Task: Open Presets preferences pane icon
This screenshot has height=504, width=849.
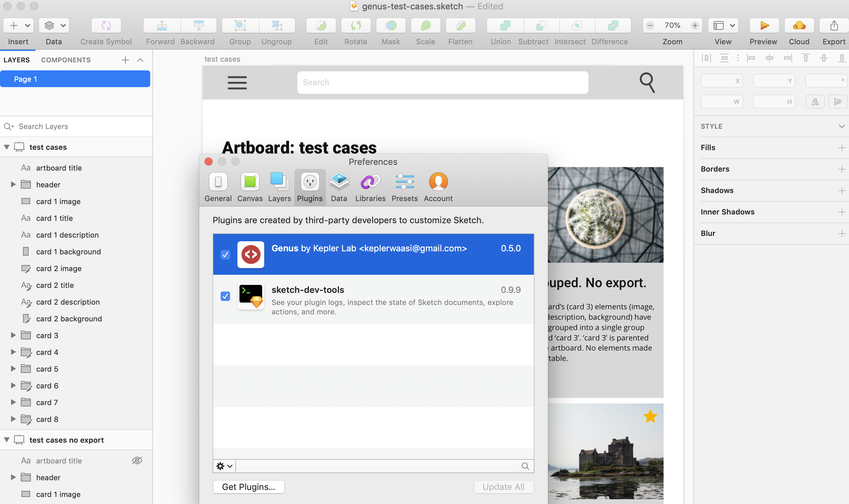Action: pyautogui.click(x=404, y=182)
